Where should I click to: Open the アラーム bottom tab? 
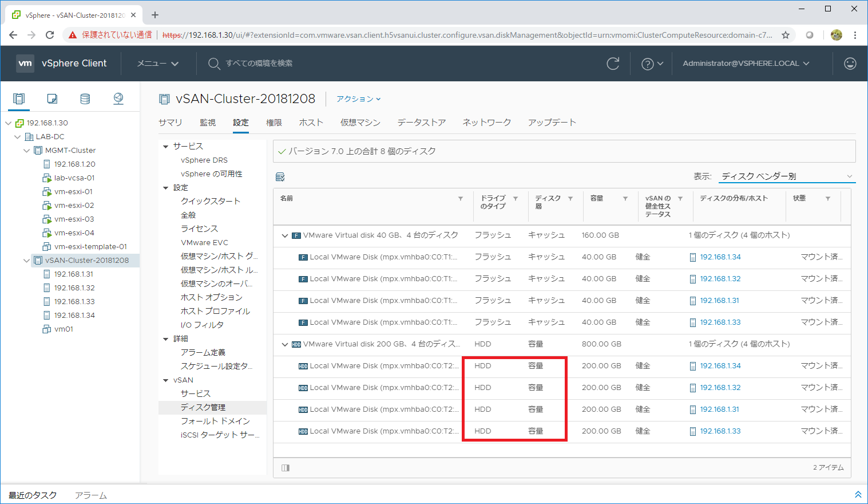pyautogui.click(x=91, y=495)
